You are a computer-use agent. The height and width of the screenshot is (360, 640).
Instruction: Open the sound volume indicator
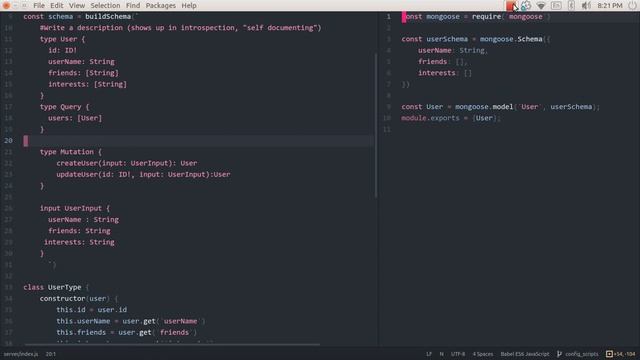(586, 6)
